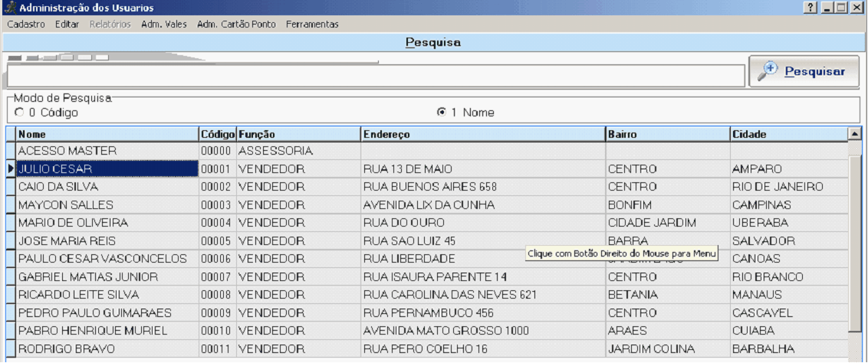Select the Nome search mode radio
The height and width of the screenshot is (363, 868).
coord(442,113)
